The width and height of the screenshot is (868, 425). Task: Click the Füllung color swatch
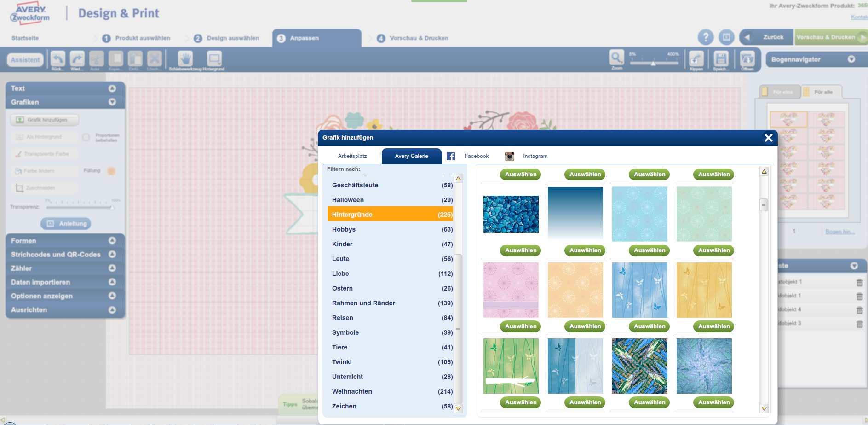click(111, 171)
